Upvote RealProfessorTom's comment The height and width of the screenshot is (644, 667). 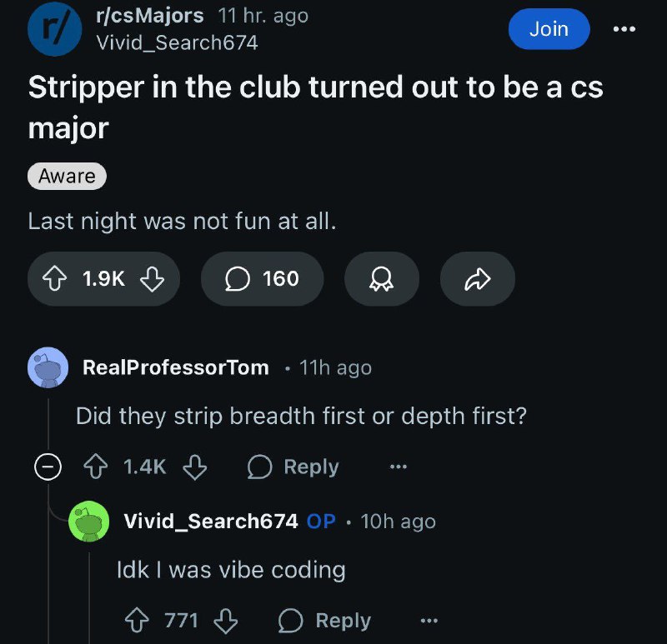tap(95, 467)
